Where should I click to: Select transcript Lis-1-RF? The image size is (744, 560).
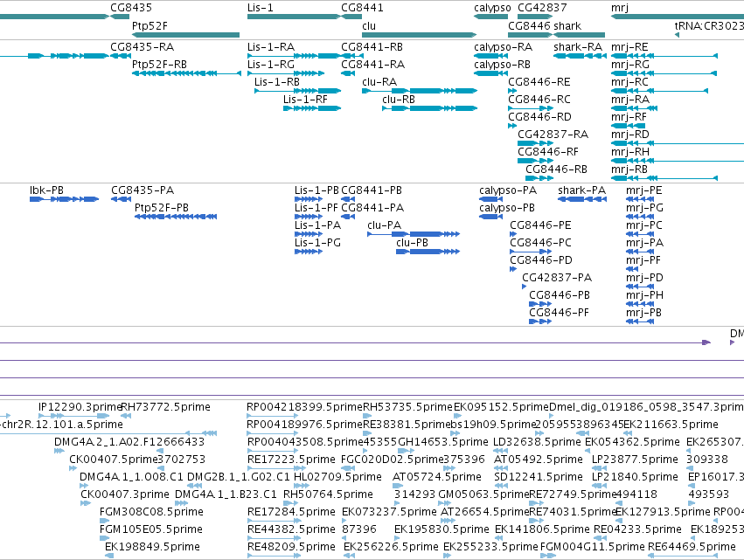click(x=306, y=99)
